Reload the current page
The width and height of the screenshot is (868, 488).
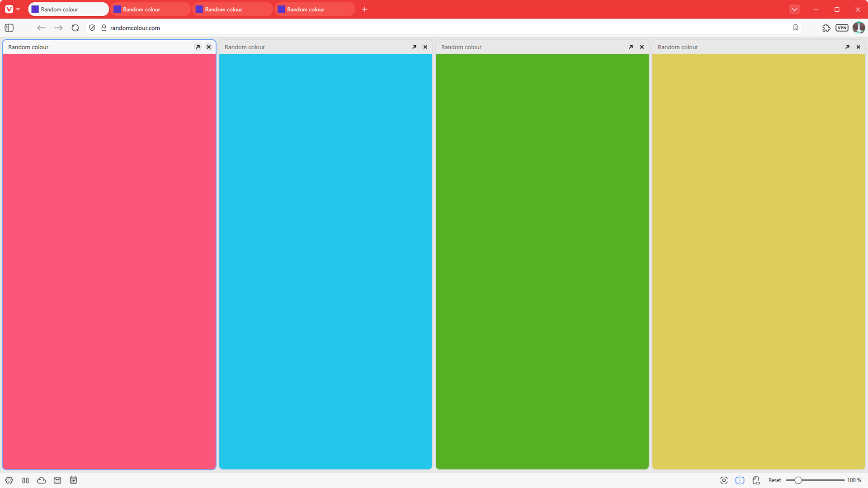coord(75,28)
